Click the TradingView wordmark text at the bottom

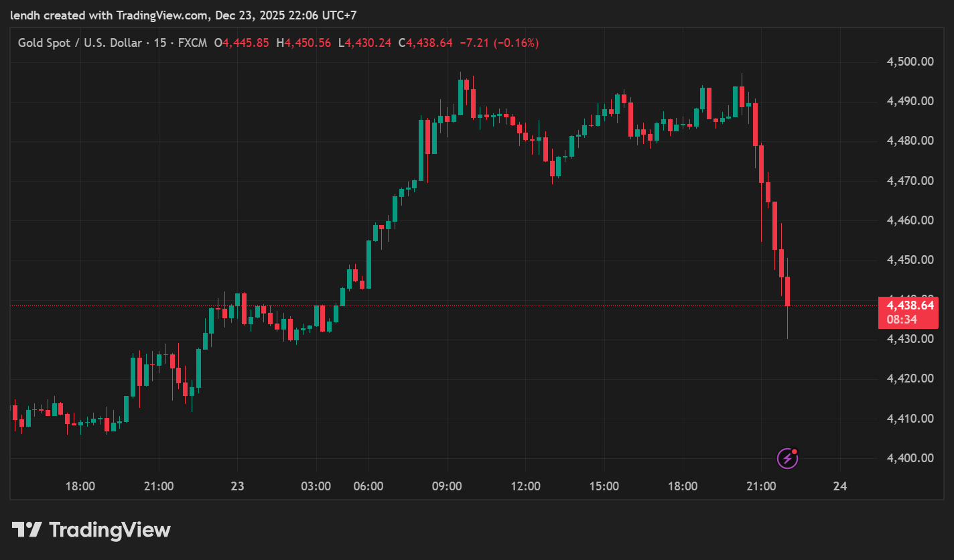click(x=110, y=531)
